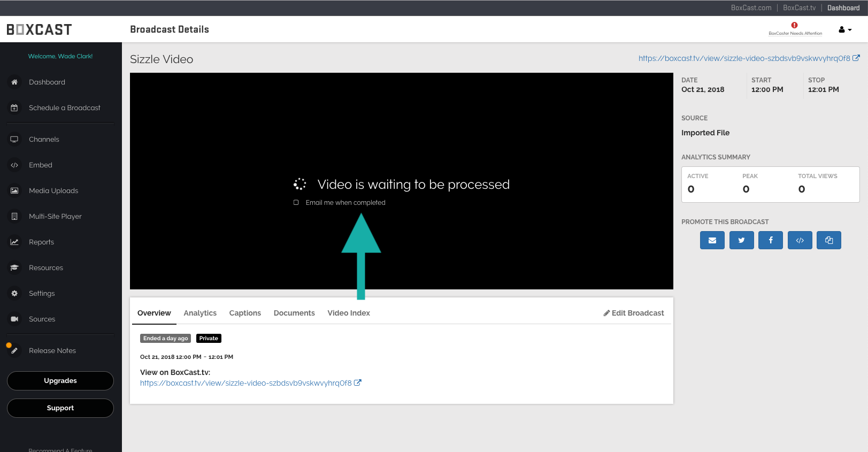Expand the user account dropdown
This screenshot has width=868, height=452.
click(845, 30)
